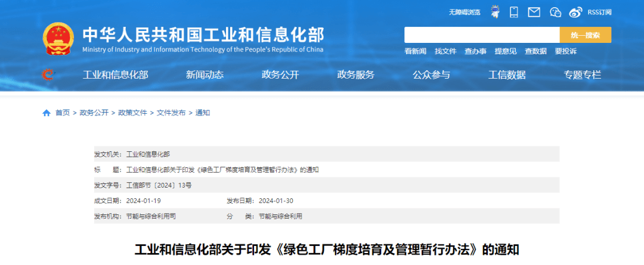The width and height of the screenshot is (644, 265).
Task: Open the RSS订阅 link
Action: click(x=599, y=12)
